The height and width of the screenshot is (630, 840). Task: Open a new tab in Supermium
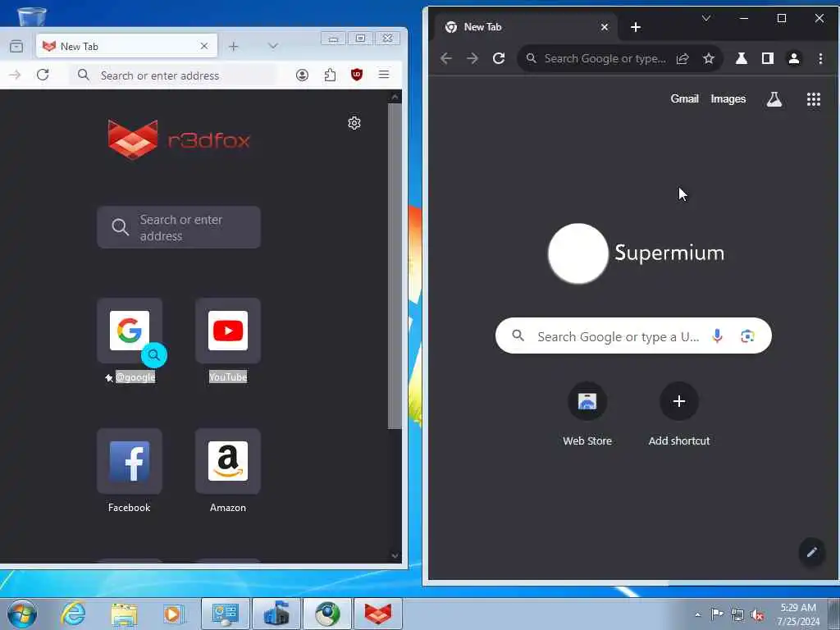tap(636, 27)
